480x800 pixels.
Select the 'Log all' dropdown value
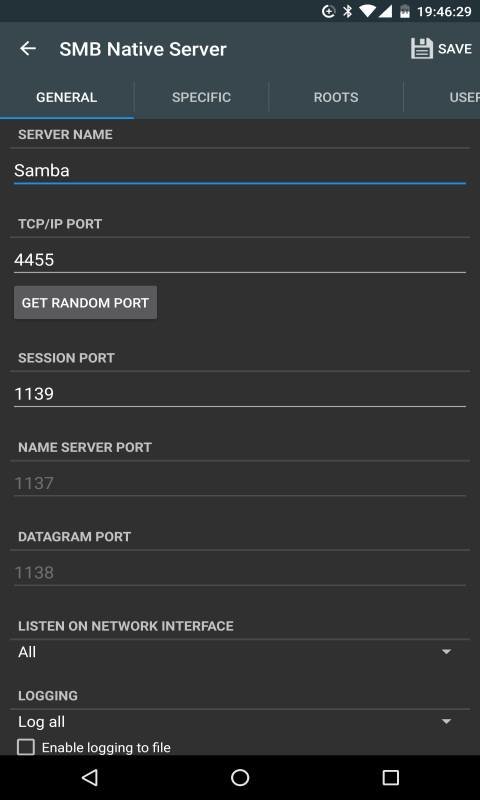click(x=41, y=721)
